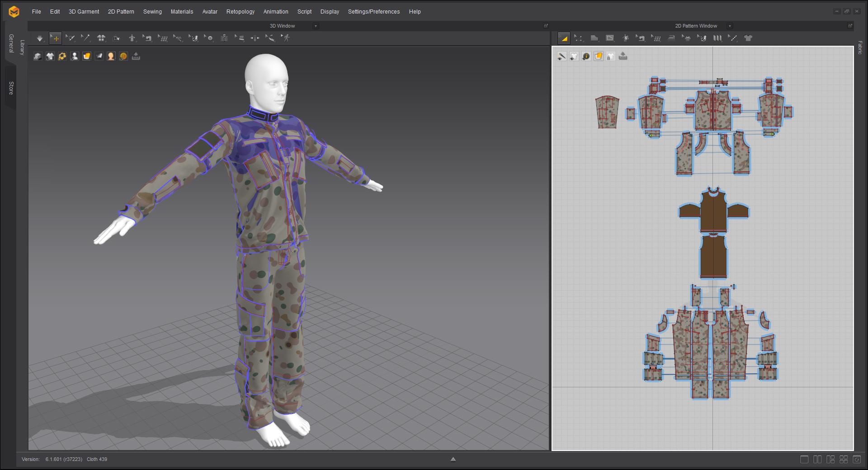Toggle 2D pattern shirt visibility
868x470 pixels.
[574, 56]
